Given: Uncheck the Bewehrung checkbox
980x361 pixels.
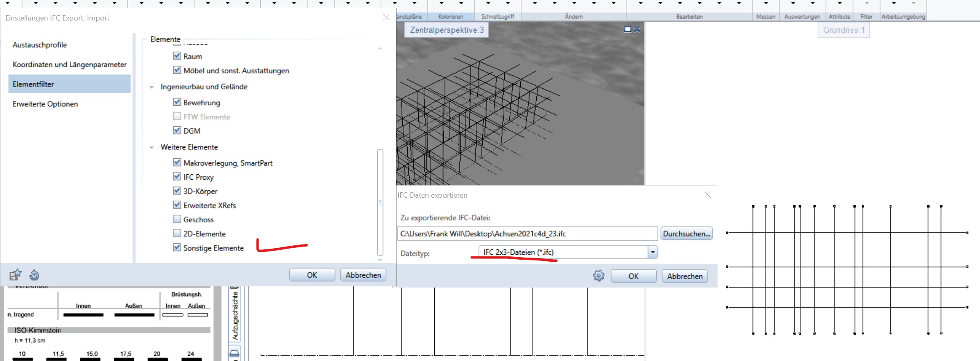Looking at the screenshot, I should tap(177, 102).
